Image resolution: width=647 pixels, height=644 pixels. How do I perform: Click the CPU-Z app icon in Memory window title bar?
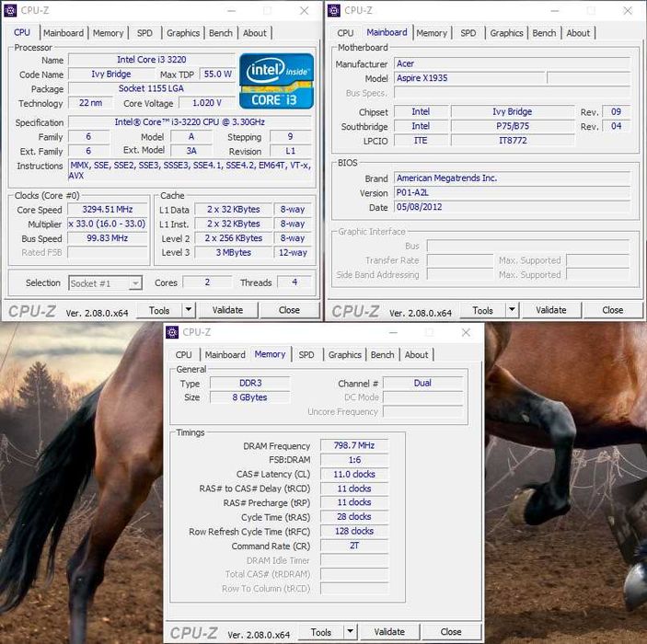click(172, 332)
